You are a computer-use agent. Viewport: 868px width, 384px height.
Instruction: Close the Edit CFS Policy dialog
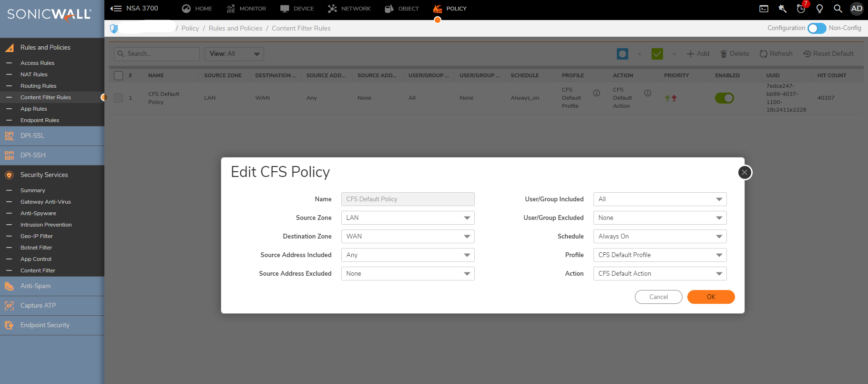745,172
